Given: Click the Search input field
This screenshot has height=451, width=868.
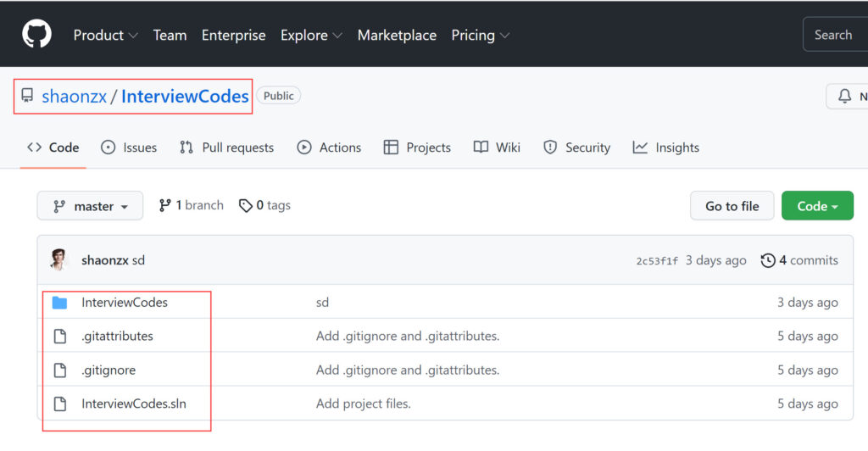Looking at the screenshot, I should tap(835, 35).
